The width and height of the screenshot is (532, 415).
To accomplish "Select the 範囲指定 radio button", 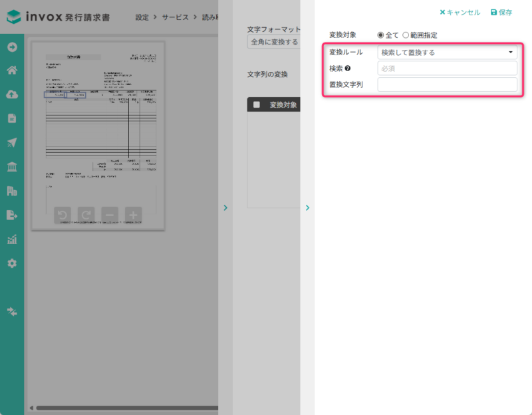I will pos(406,35).
